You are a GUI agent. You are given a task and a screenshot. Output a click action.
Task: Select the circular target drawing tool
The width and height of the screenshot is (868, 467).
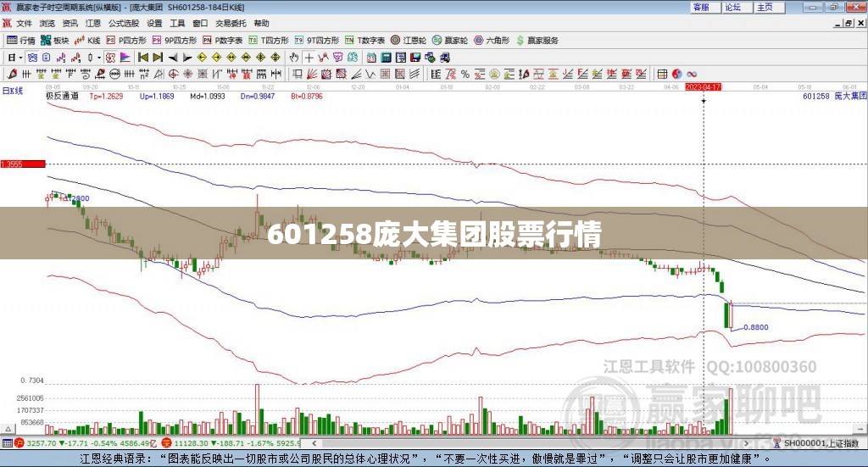coord(173,74)
